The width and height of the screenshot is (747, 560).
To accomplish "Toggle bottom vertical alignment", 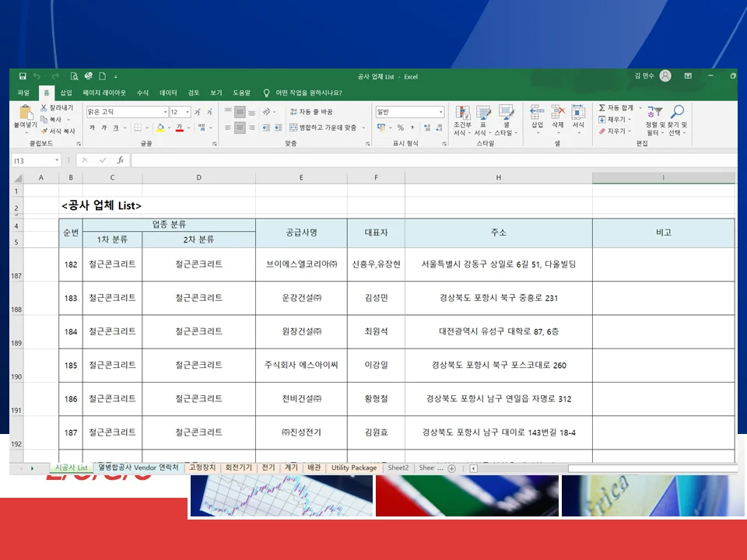I will point(251,112).
